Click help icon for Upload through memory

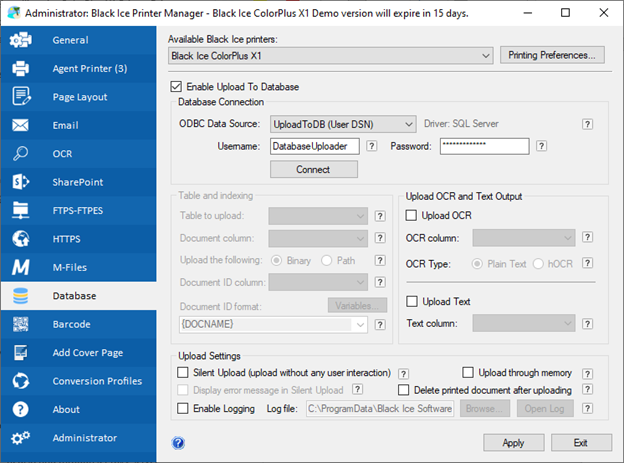pyautogui.click(x=587, y=374)
